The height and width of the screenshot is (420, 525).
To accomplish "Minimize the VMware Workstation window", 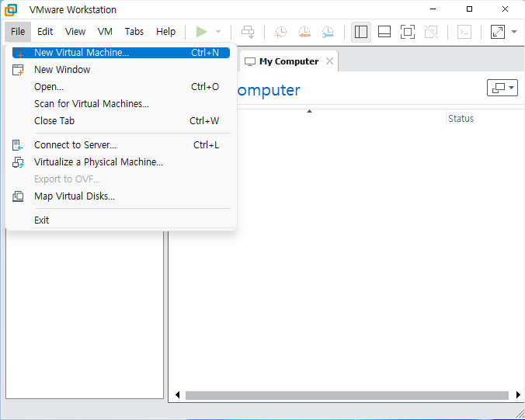I will click(433, 9).
